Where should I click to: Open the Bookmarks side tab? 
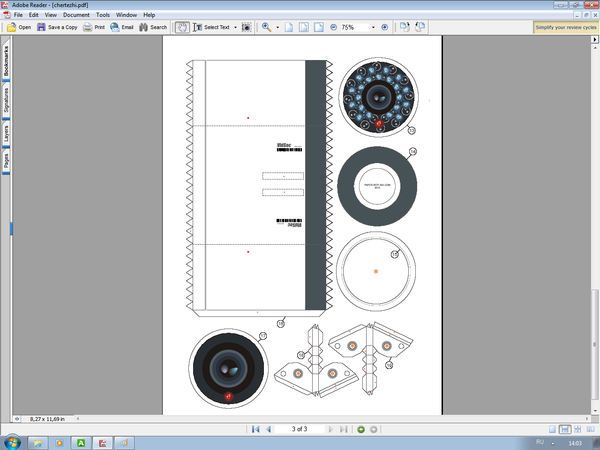[x=6, y=60]
